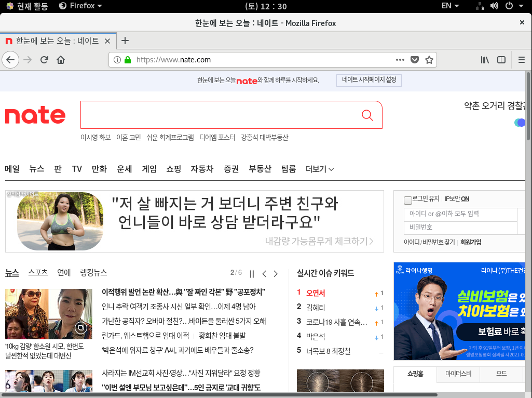Switch to the 연예 news tab

click(x=64, y=272)
